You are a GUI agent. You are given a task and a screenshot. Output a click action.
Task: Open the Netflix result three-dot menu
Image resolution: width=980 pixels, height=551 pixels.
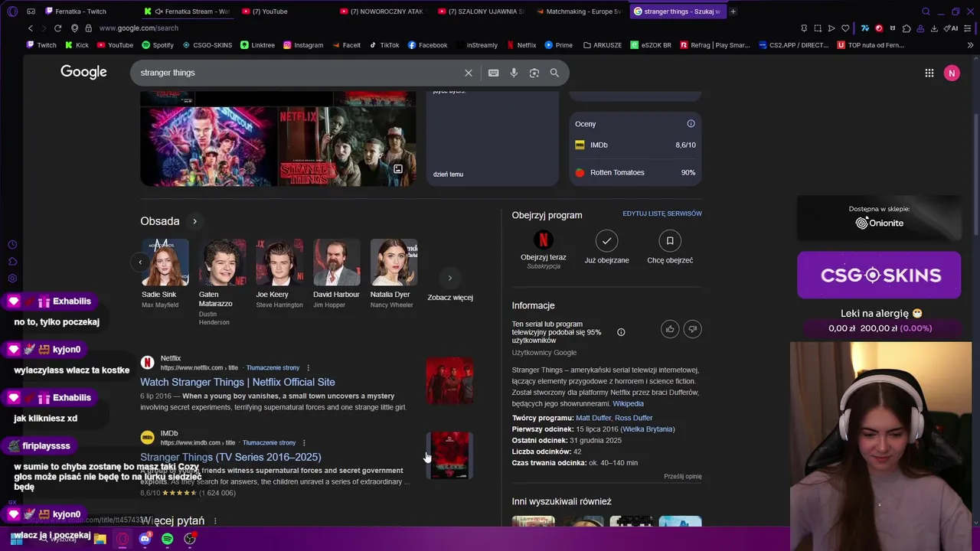coord(307,368)
